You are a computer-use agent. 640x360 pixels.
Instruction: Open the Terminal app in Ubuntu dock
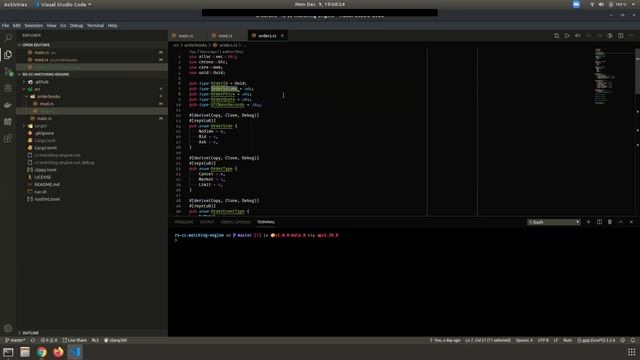coord(8,352)
